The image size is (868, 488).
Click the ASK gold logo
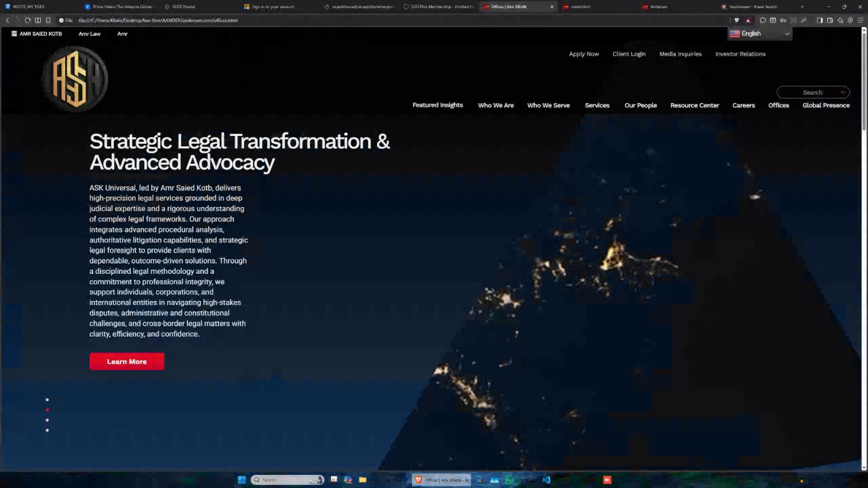[75, 79]
